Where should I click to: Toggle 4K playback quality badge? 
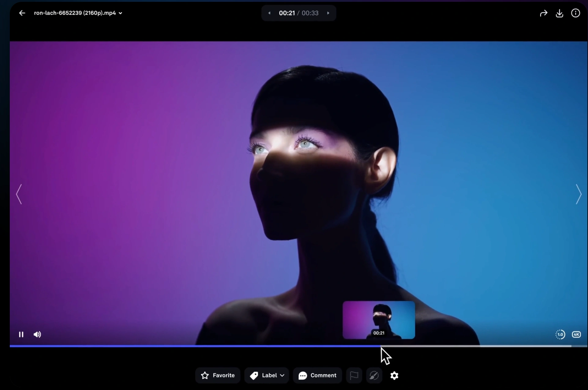(576, 335)
